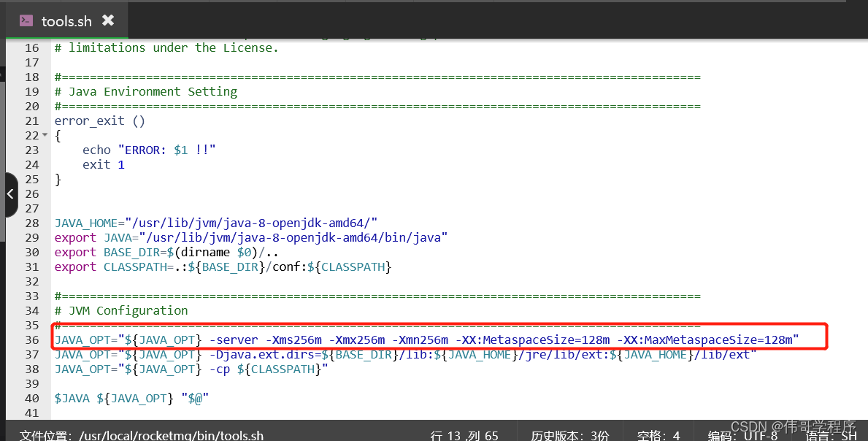Click export CLASSPATH line 31

(223, 266)
